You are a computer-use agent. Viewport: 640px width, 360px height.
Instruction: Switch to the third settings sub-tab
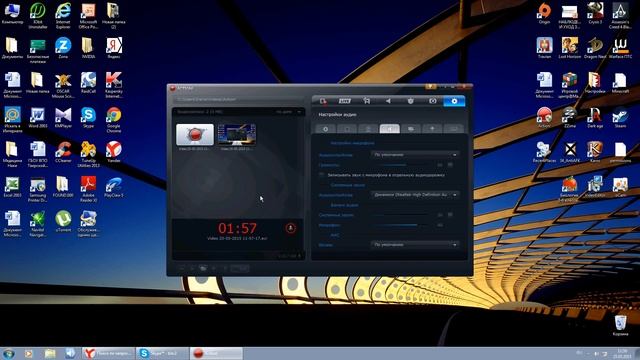click(368, 129)
